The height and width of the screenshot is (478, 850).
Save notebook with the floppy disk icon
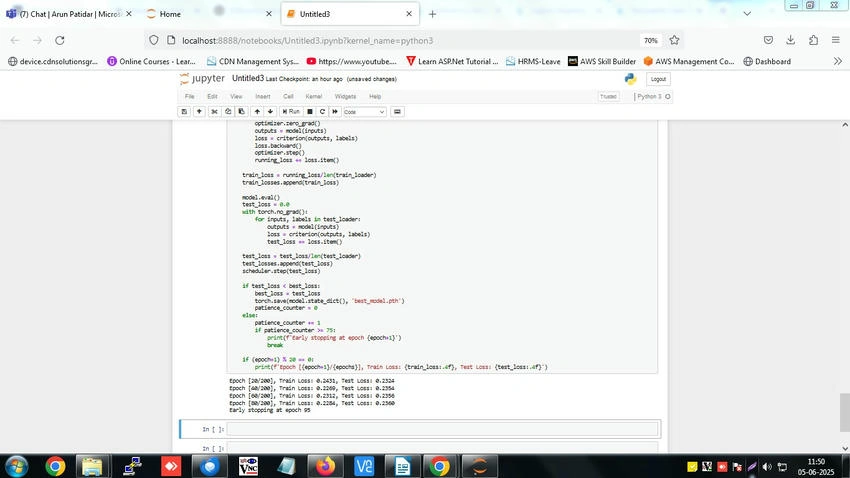tap(184, 112)
